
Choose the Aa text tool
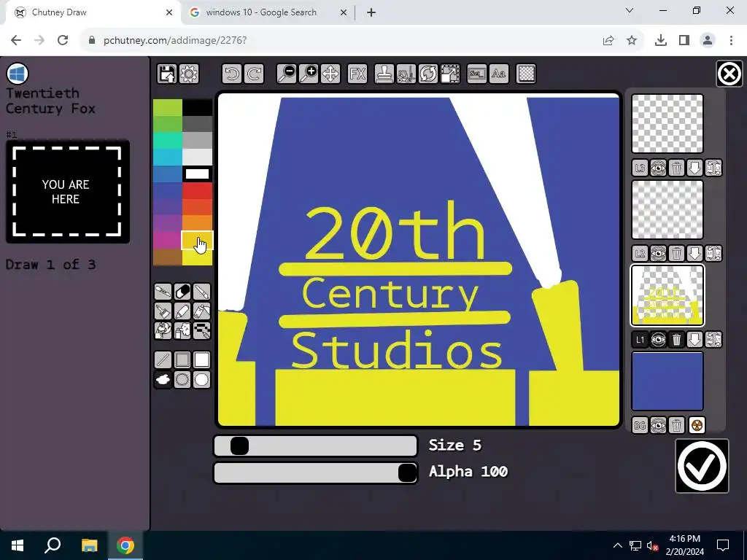pos(499,74)
